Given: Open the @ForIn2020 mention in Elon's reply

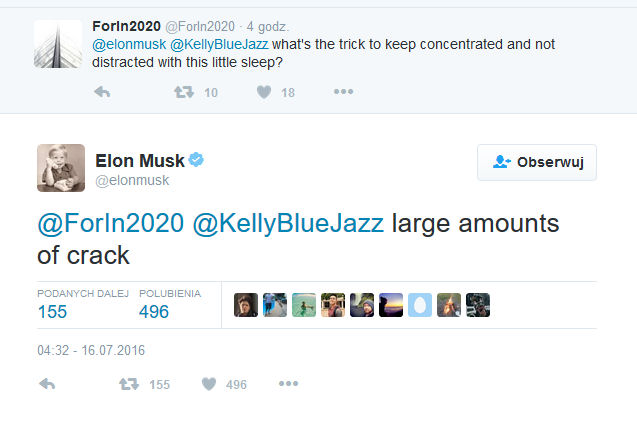Looking at the screenshot, I should (x=110, y=224).
